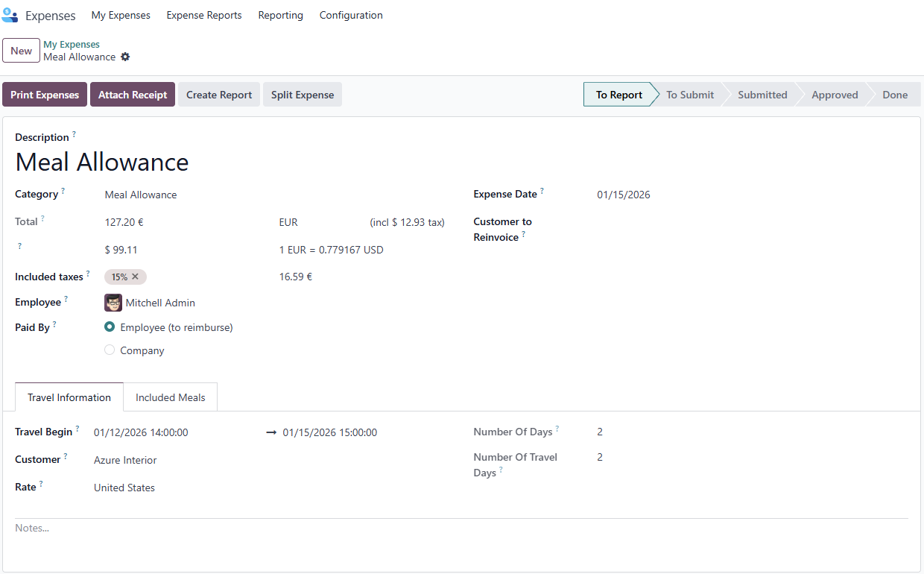Select Company as Paid By option
The width and height of the screenshot is (924, 574).
[x=110, y=350]
